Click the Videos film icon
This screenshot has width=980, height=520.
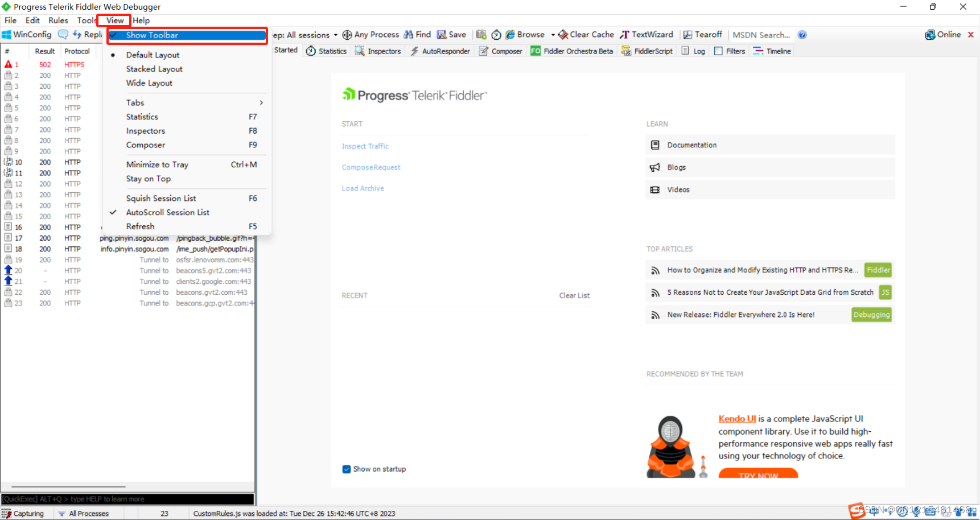pyautogui.click(x=655, y=189)
